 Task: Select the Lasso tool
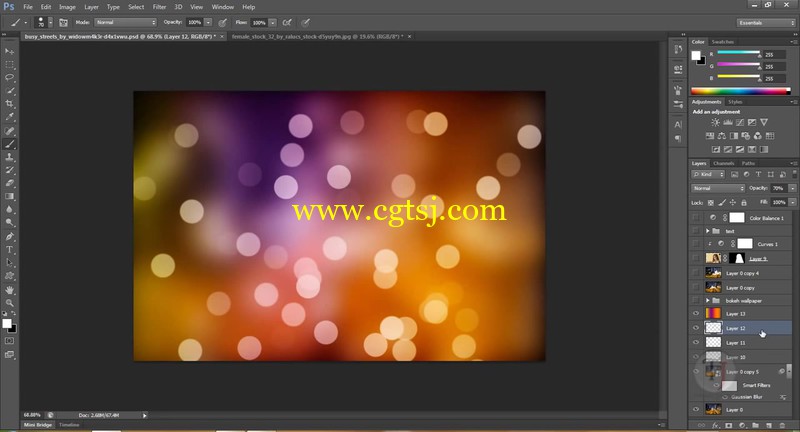9,78
